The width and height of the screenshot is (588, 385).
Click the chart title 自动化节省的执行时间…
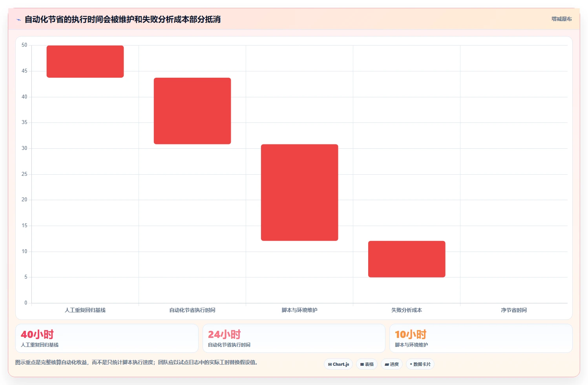tap(122, 19)
